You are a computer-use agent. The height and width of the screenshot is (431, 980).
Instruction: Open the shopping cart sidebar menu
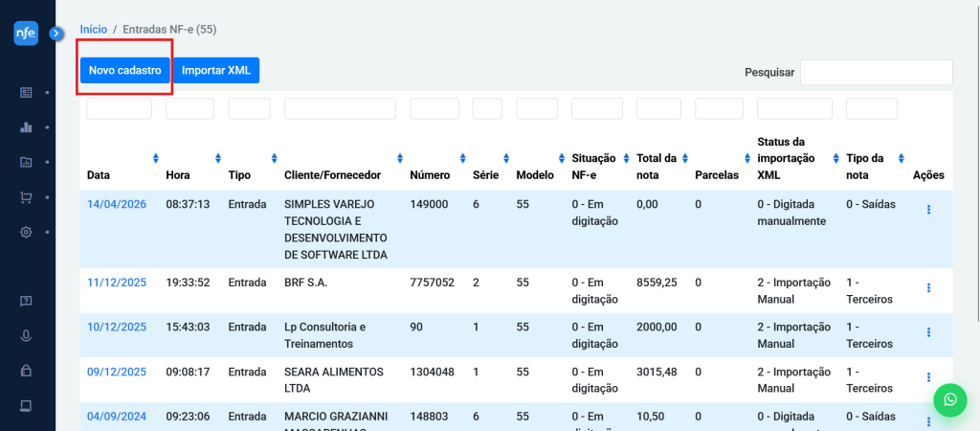tap(26, 197)
